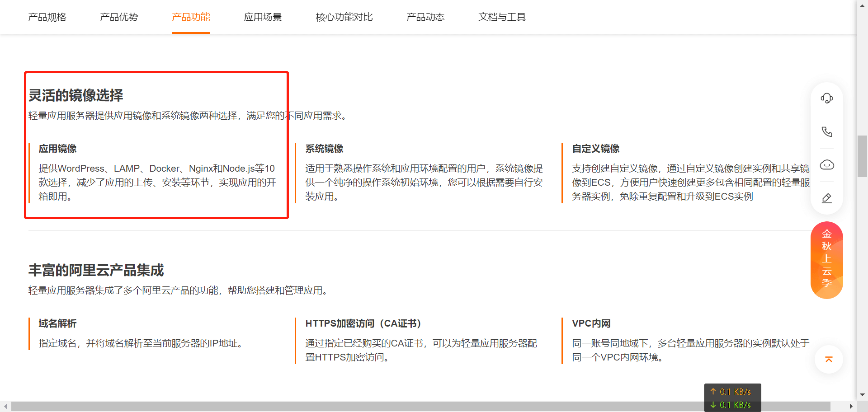
Task: Open the 产品动态 tab
Action: pyautogui.click(x=425, y=17)
